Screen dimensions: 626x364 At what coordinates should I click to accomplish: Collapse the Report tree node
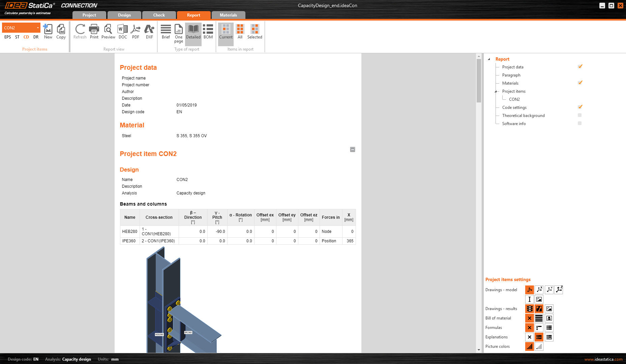point(489,59)
